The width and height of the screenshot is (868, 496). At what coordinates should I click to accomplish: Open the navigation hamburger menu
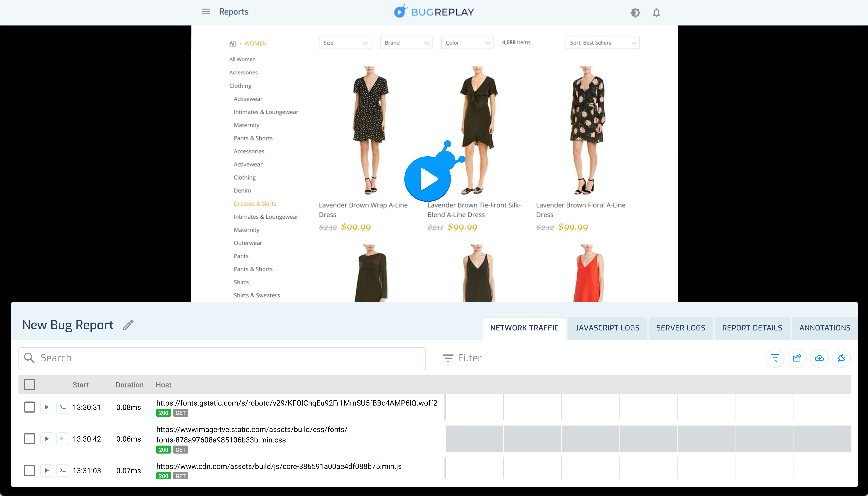(205, 11)
